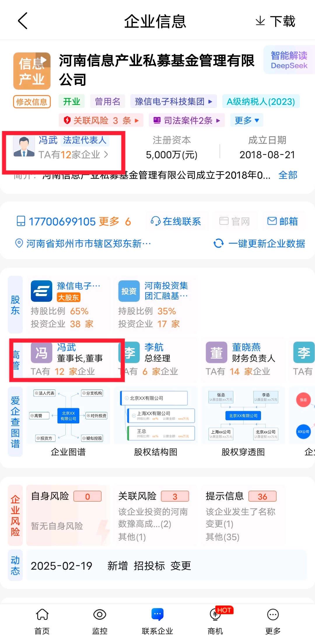Tap the phone number 17700699105
315x644 pixels.
[x=62, y=221]
